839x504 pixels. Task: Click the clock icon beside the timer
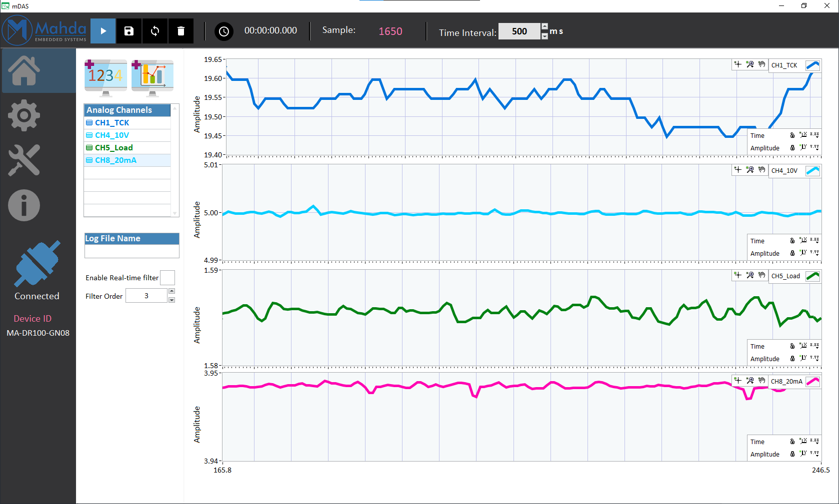click(224, 31)
